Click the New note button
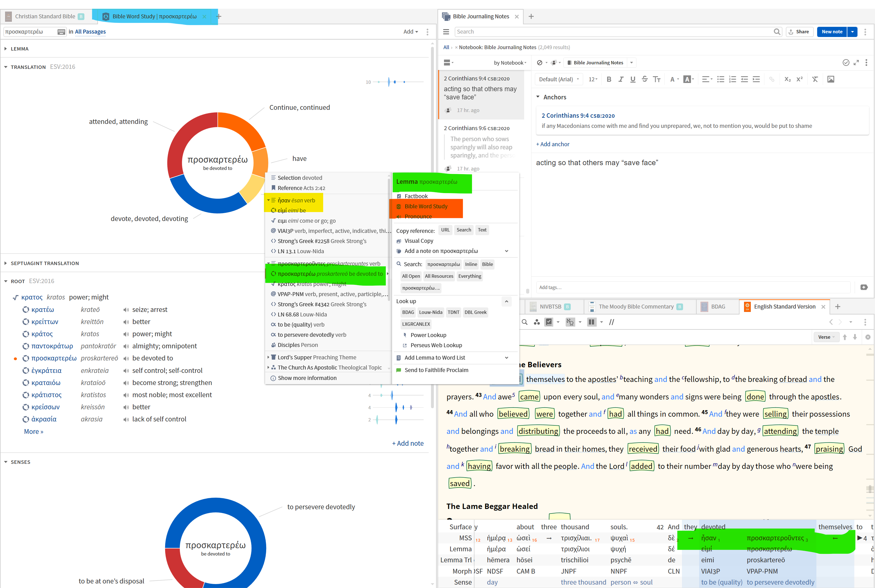Screen dimensions: 875x588 tap(832, 32)
